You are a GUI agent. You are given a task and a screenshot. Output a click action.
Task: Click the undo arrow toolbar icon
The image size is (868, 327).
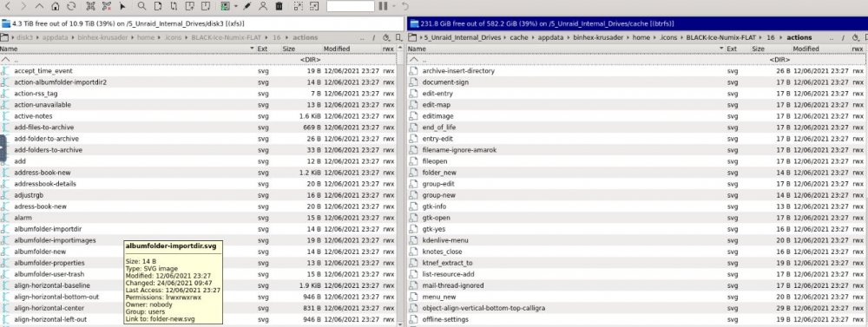[405, 6]
